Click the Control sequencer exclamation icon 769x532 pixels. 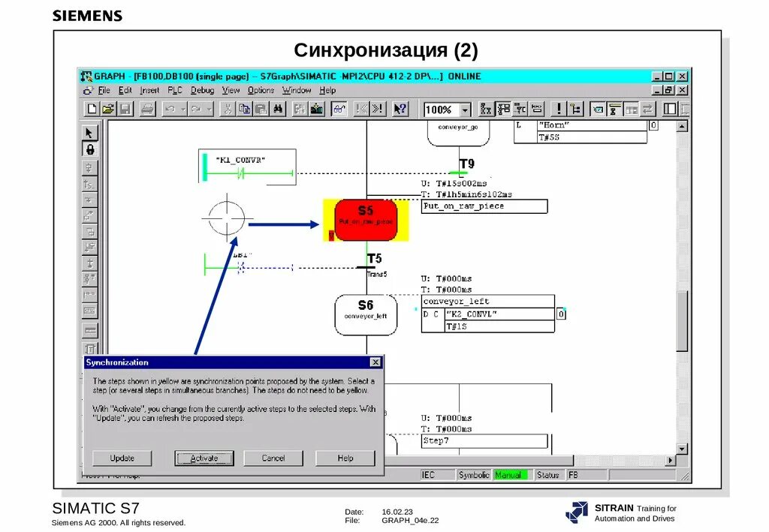pos(559,109)
